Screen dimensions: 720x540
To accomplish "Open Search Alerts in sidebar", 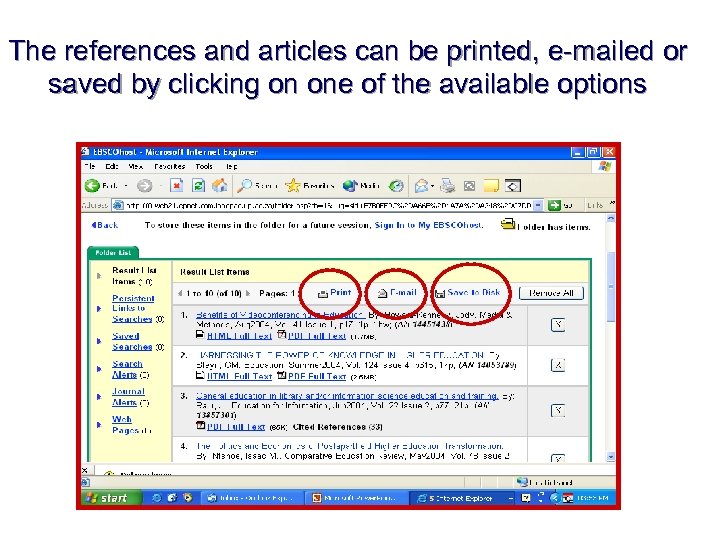I will coord(127,369).
